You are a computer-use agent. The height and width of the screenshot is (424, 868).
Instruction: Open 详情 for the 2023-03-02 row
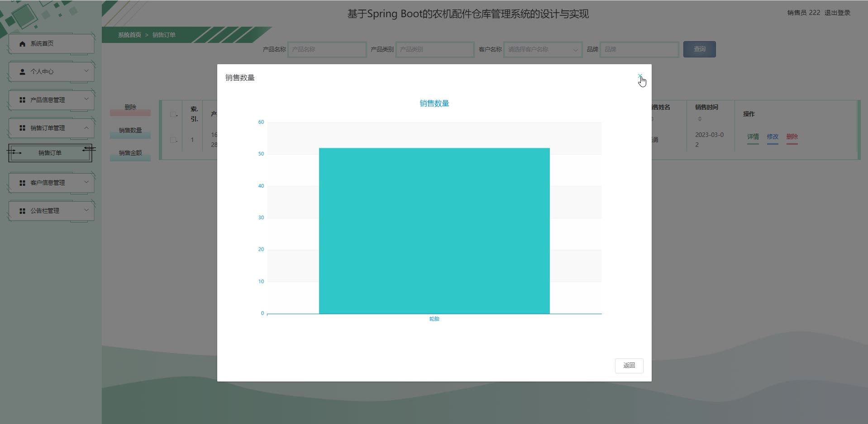point(753,137)
